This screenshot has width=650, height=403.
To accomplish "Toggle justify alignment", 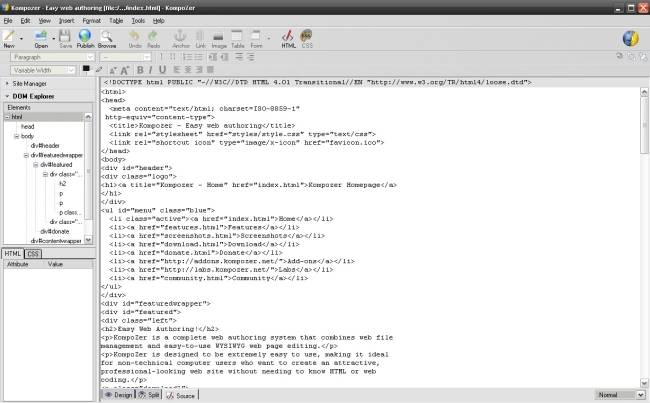I will (x=211, y=70).
